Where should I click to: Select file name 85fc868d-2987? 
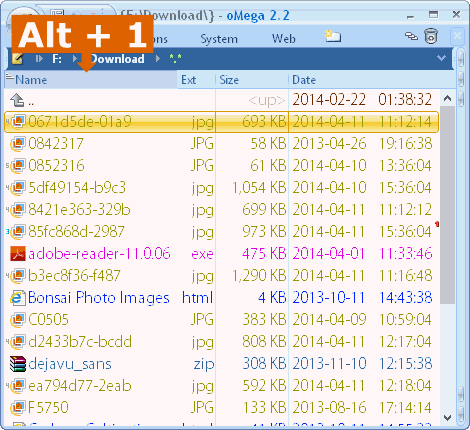pyautogui.click(x=76, y=232)
